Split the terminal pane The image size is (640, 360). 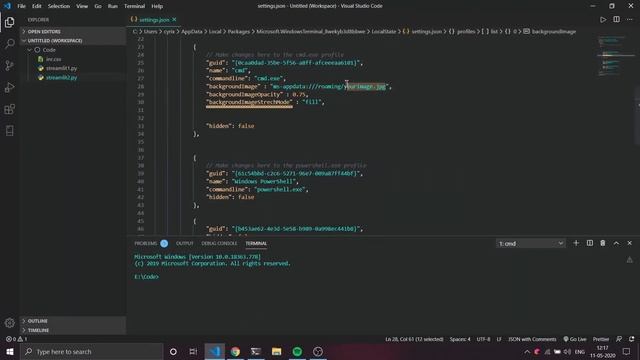(590, 243)
